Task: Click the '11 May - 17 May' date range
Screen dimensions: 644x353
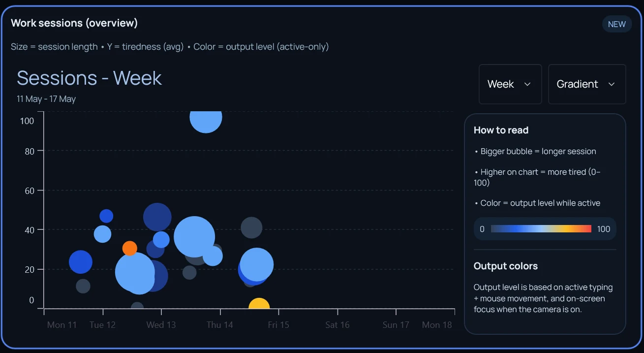Action: (x=46, y=99)
